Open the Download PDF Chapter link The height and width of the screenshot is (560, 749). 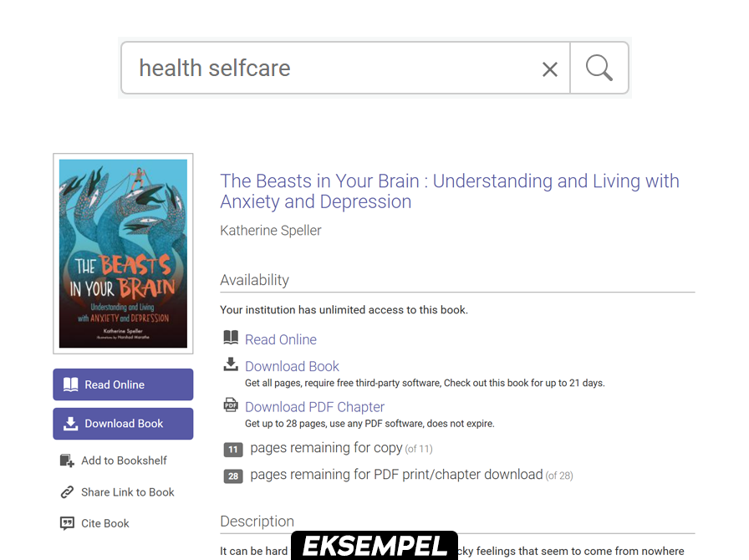314,407
